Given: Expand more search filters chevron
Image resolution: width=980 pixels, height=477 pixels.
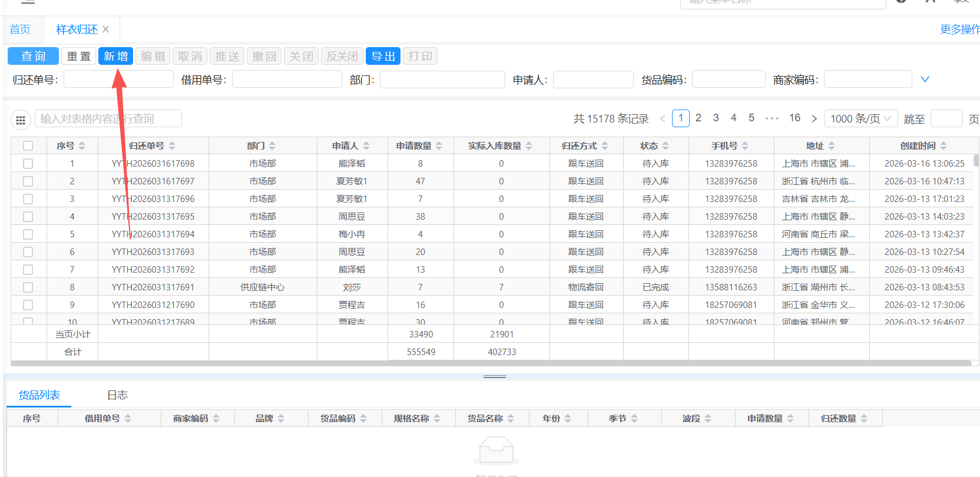Looking at the screenshot, I should tap(925, 79).
